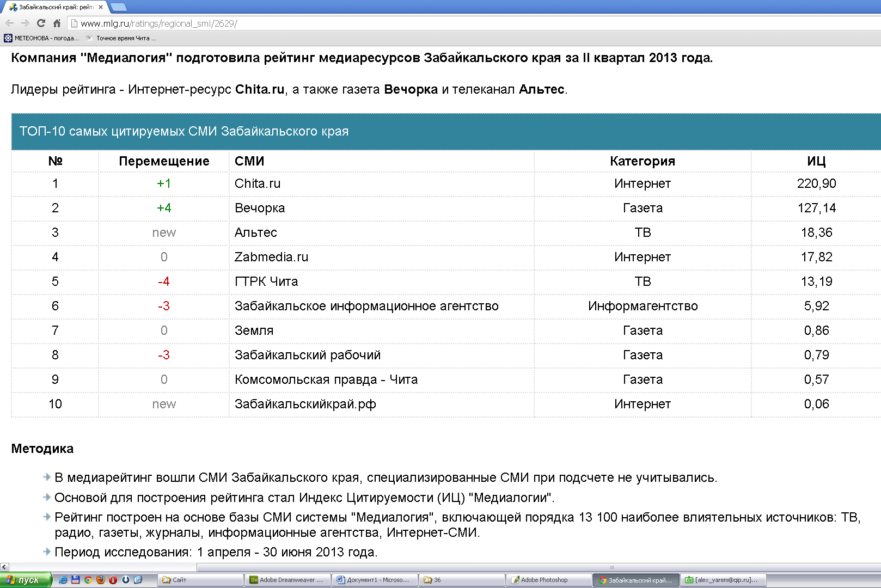Open the пуск Start menu
This screenshot has height=588, width=881.
click(x=25, y=580)
